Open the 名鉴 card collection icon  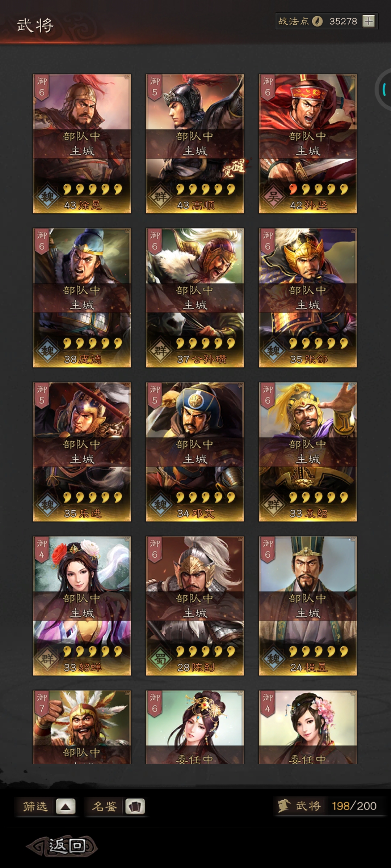click(x=135, y=806)
